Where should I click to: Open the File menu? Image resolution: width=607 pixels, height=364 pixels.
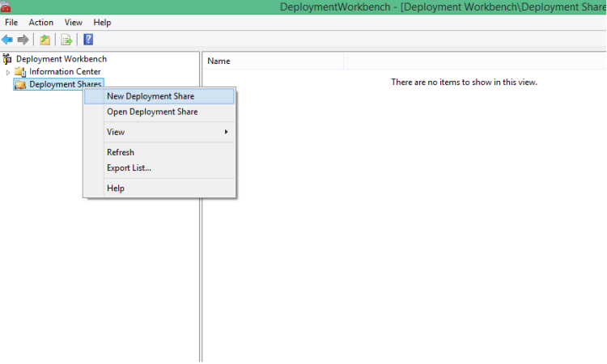point(11,23)
